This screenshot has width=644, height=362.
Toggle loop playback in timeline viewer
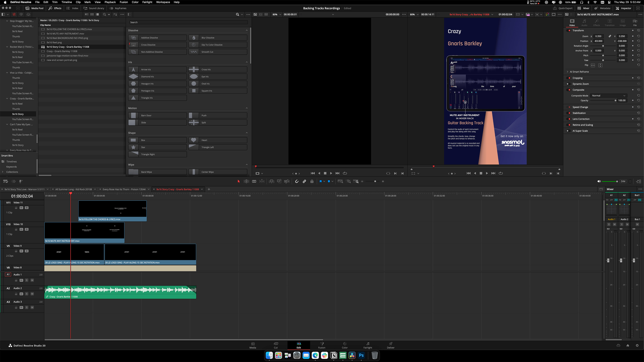click(501, 173)
